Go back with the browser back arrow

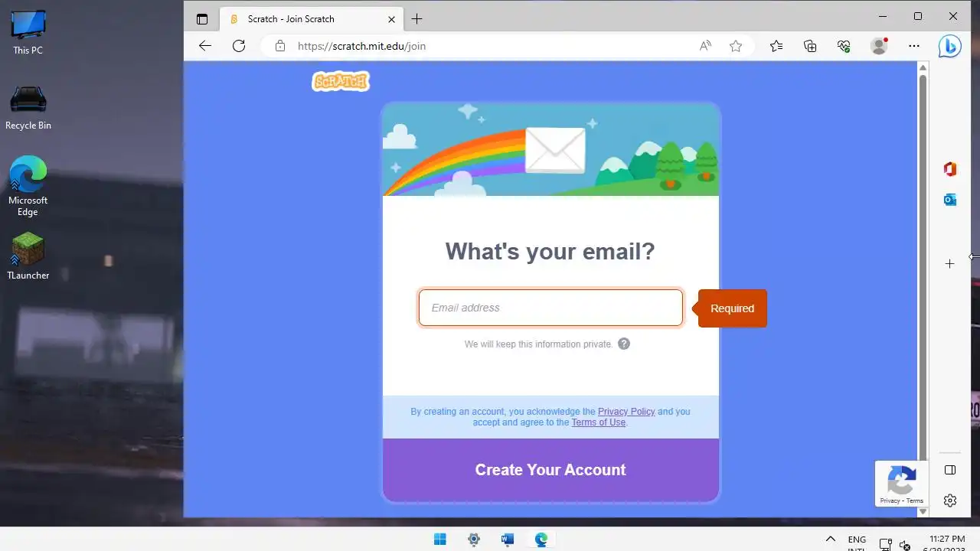(204, 46)
